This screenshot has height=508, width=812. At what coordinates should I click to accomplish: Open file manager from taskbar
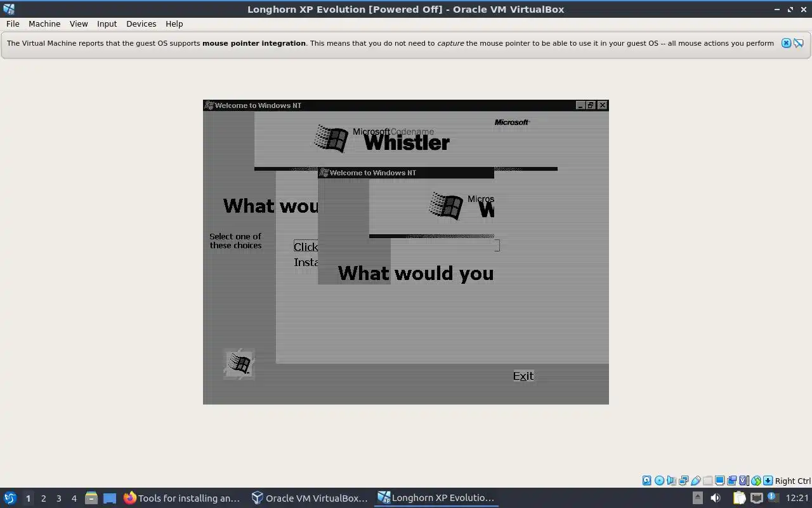coord(91,498)
